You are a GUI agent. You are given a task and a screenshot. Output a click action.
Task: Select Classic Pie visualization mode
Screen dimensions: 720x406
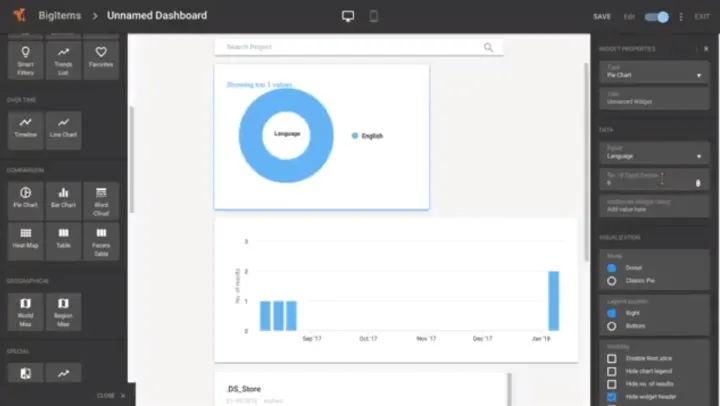tap(612, 281)
